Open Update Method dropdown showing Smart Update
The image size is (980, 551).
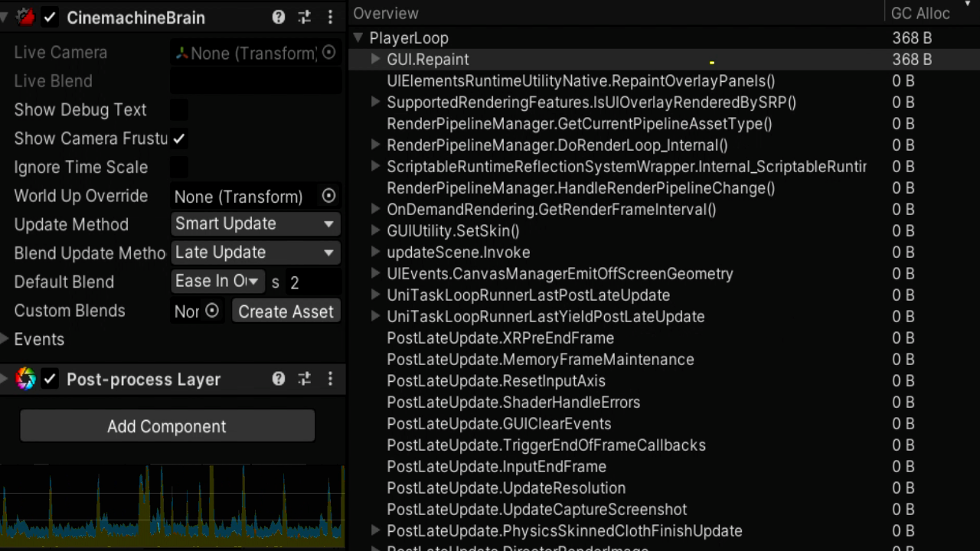pos(256,223)
